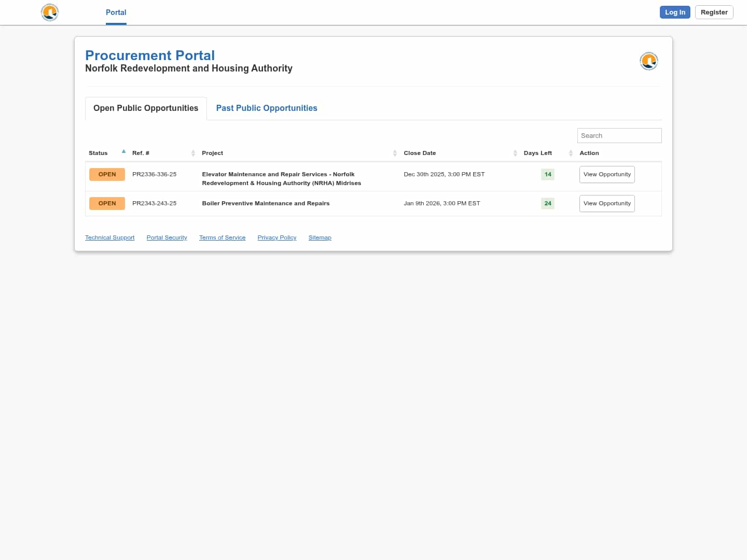
Task: Click the OPEN badge for Boiler Preventive Maintenance
Action: pos(107,204)
